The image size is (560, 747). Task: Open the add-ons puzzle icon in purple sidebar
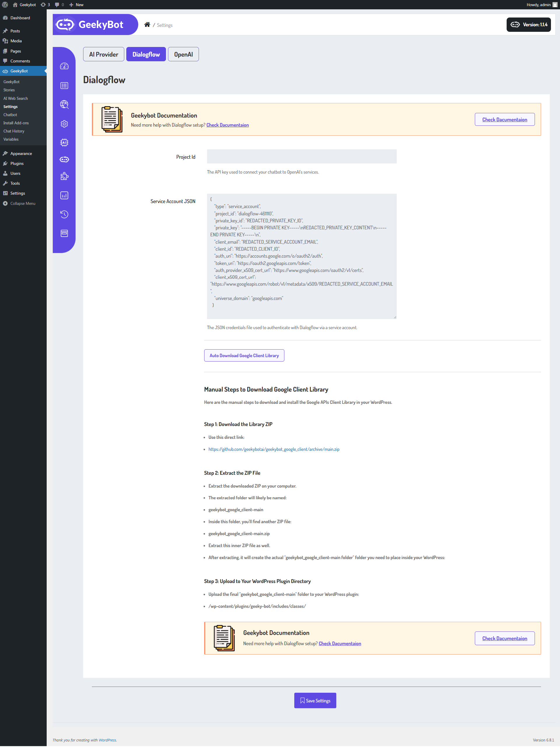(x=64, y=176)
